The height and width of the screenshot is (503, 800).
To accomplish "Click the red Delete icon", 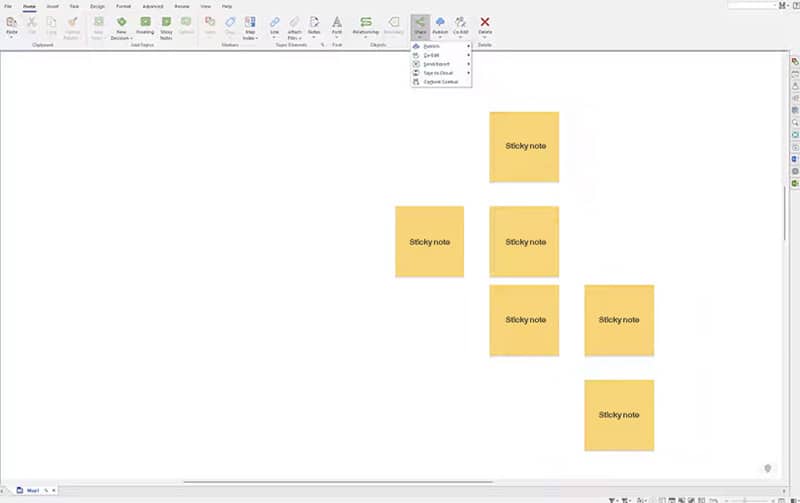I will coord(485,21).
